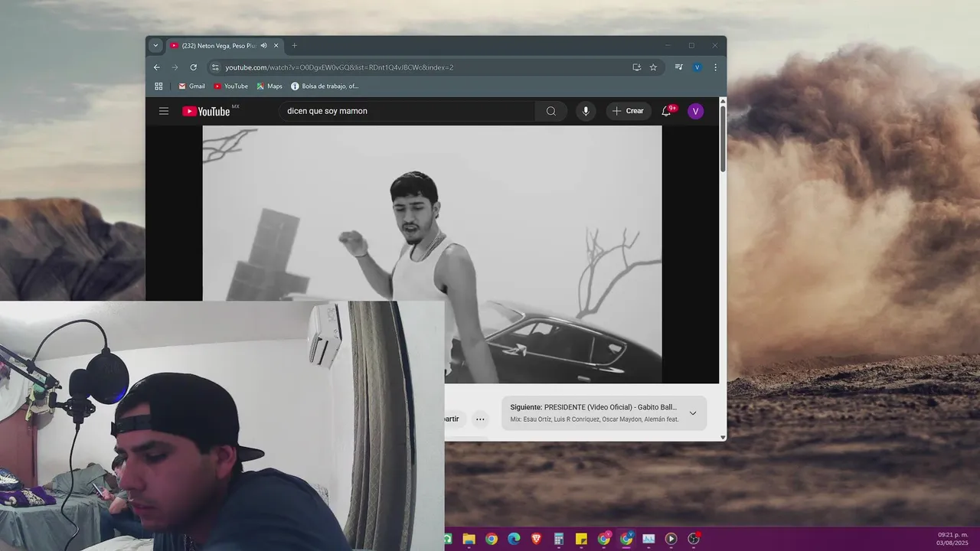This screenshot has height=551, width=980.
Task: Click the Mix: Esau Ortiz playlist text
Action: tap(594, 419)
